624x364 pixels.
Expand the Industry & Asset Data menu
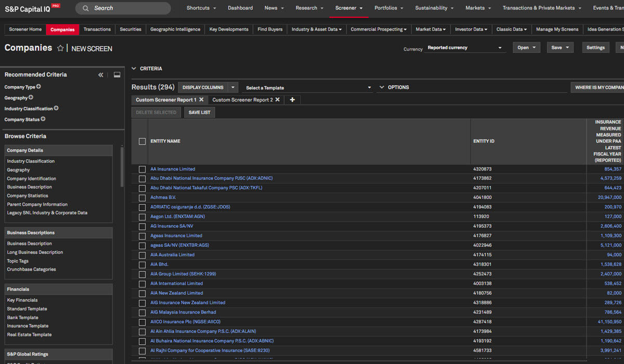(x=316, y=30)
